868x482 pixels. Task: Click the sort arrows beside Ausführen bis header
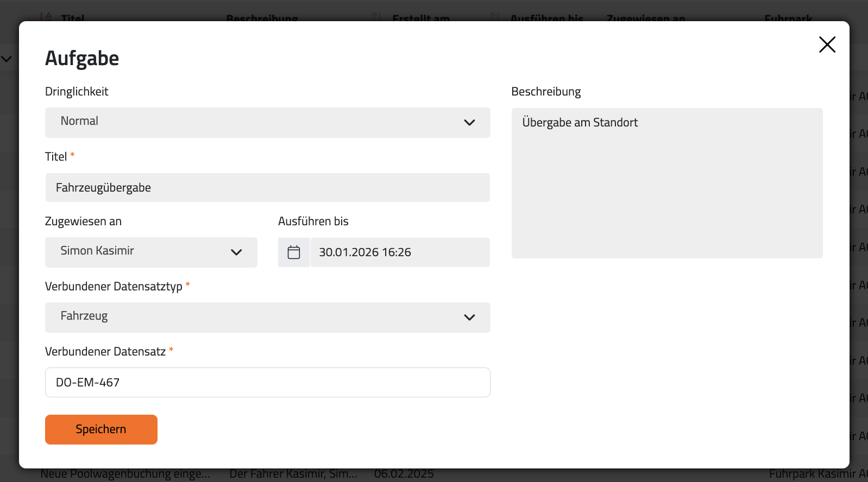point(494,17)
